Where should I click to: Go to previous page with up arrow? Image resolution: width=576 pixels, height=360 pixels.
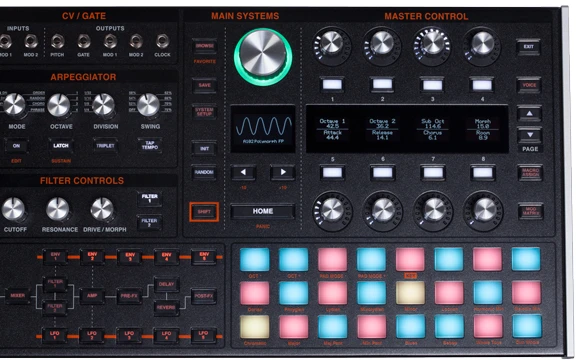(529, 114)
